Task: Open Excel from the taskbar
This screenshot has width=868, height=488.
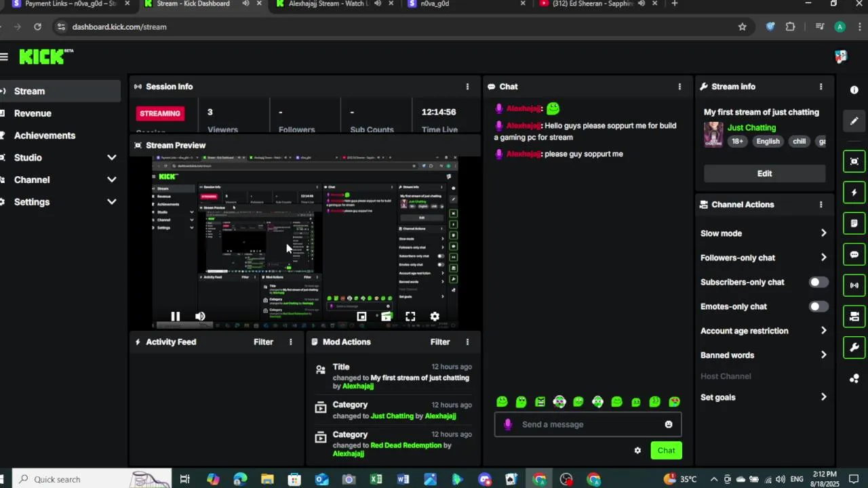Action: 376,480
